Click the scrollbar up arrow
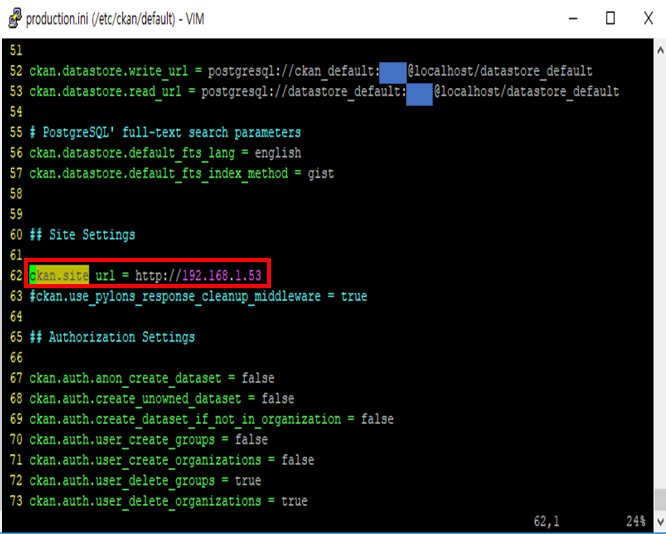666x534 pixels. point(660,50)
